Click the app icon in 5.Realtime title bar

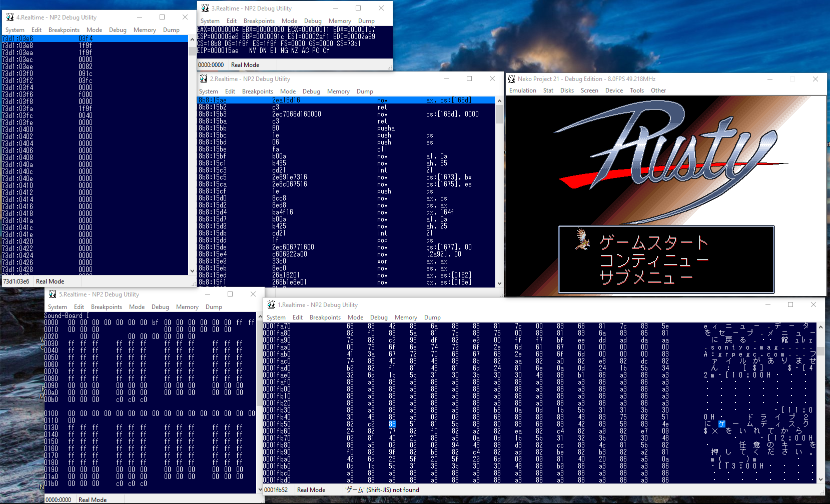click(x=53, y=294)
